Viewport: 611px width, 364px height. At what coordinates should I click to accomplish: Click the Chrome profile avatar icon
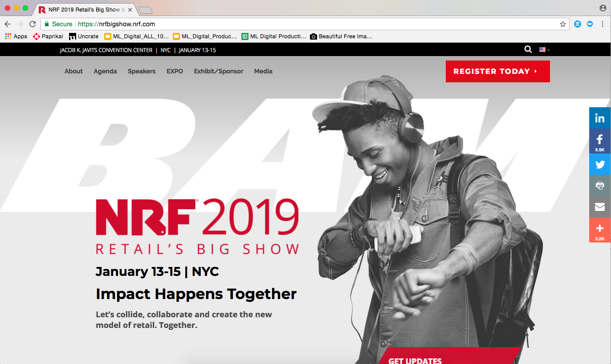pyautogui.click(x=603, y=8)
